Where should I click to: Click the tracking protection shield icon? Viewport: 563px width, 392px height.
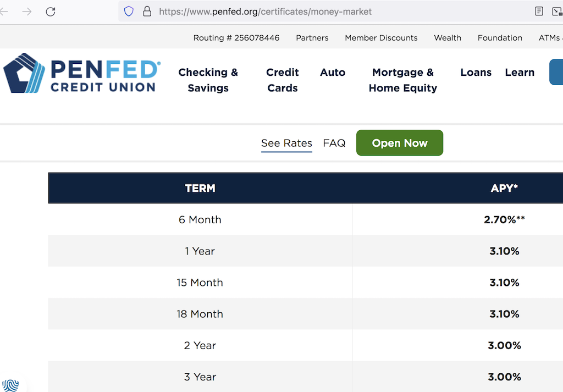point(128,11)
